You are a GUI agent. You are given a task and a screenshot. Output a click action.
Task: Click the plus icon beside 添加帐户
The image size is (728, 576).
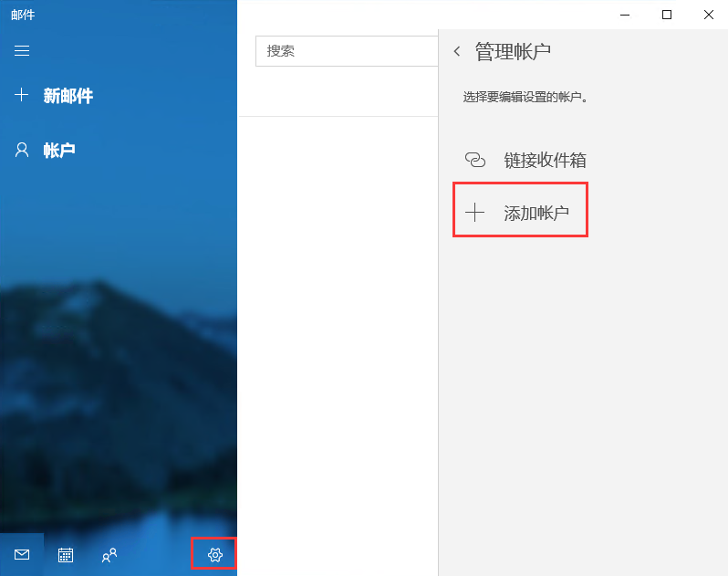pos(474,213)
